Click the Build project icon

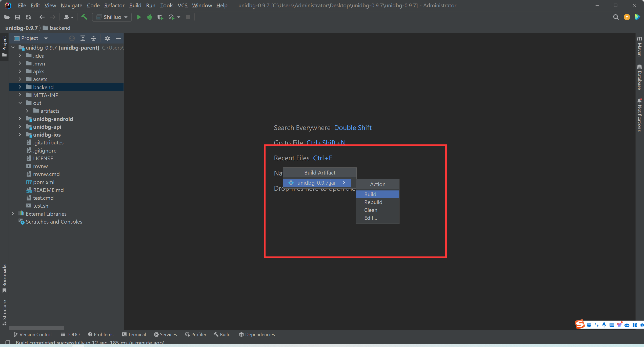(84, 17)
